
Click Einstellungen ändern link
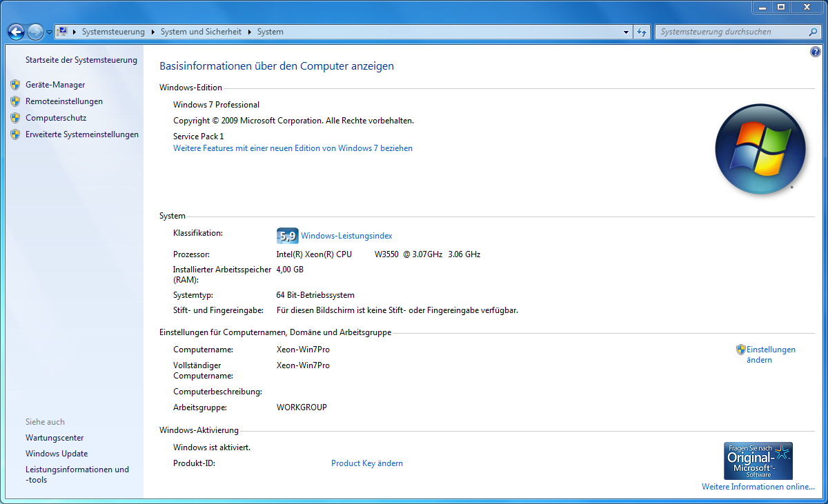coord(771,355)
